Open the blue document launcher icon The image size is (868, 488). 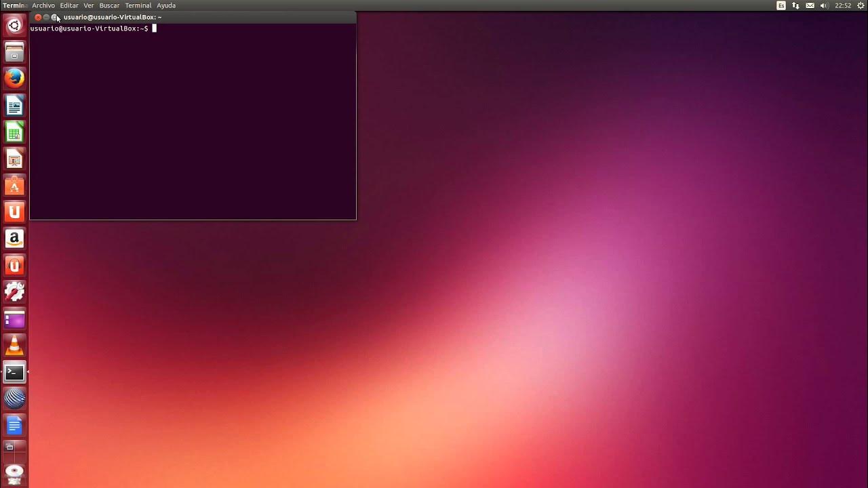pos(14,426)
